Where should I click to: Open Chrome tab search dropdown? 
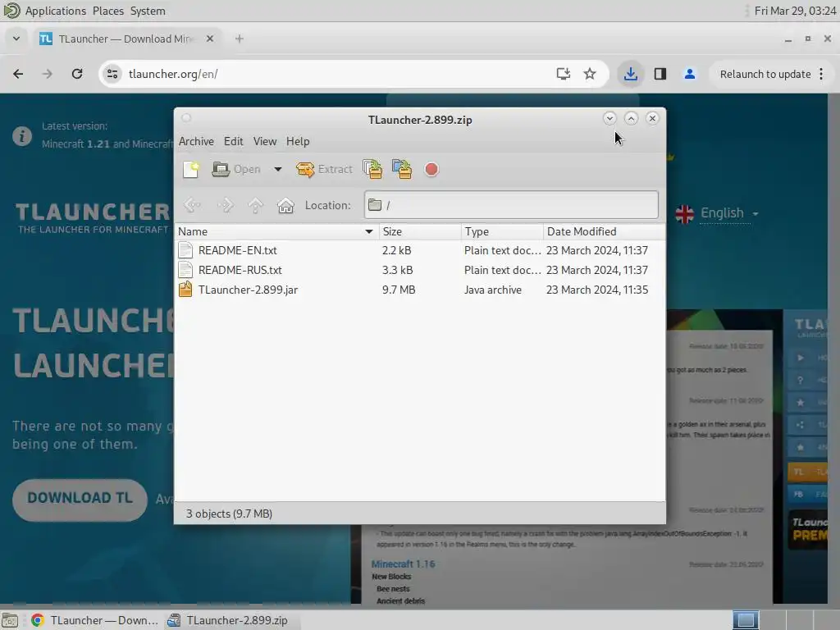pos(16,39)
